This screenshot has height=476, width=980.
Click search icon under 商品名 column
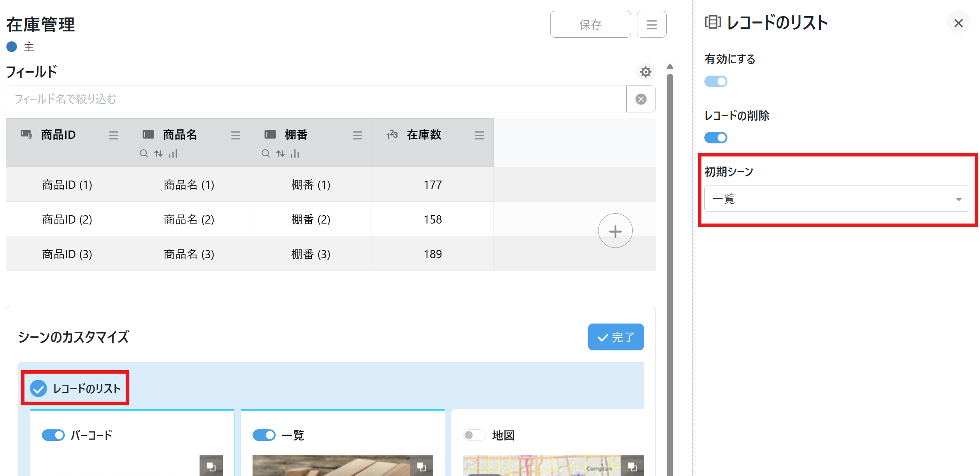(144, 154)
